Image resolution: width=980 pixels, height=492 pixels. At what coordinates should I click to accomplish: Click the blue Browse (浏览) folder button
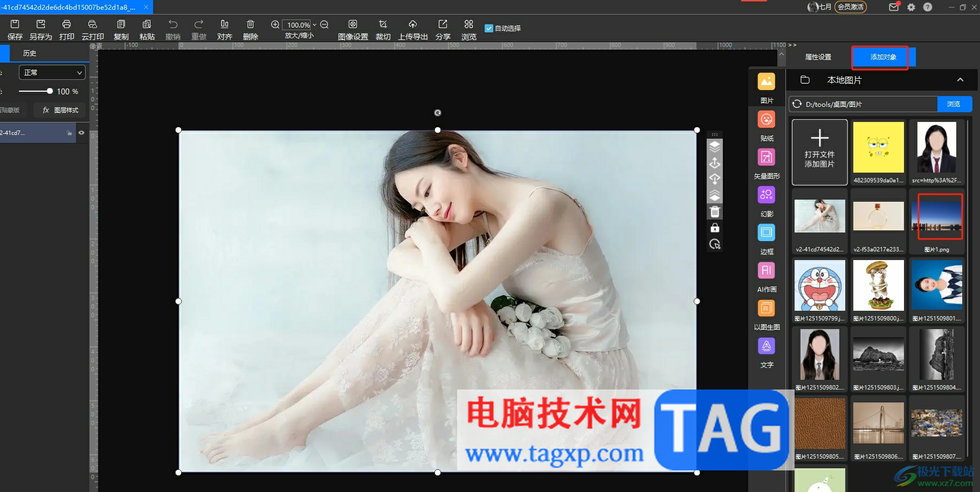(955, 104)
